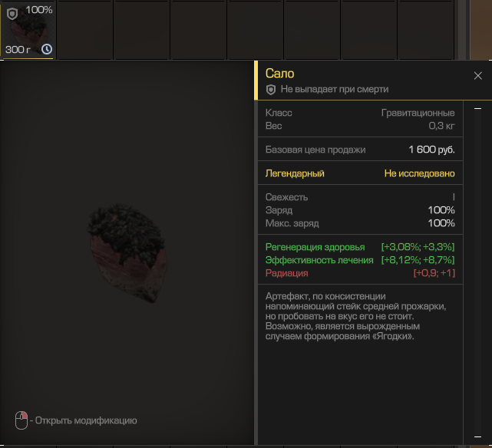The height and width of the screenshot is (448, 492).
Task: Click the scrollbar top arrow in the details panel
Action: [477, 108]
